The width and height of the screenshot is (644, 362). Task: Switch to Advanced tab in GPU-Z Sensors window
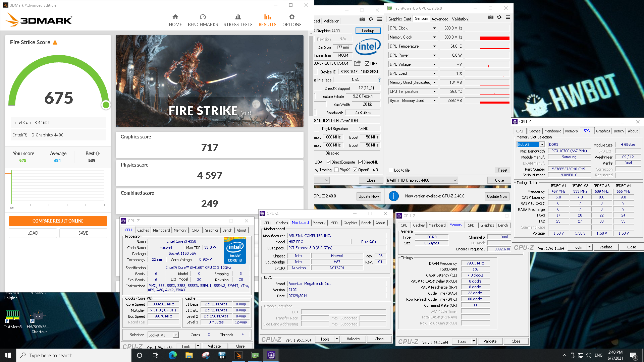pyautogui.click(x=440, y=19)
